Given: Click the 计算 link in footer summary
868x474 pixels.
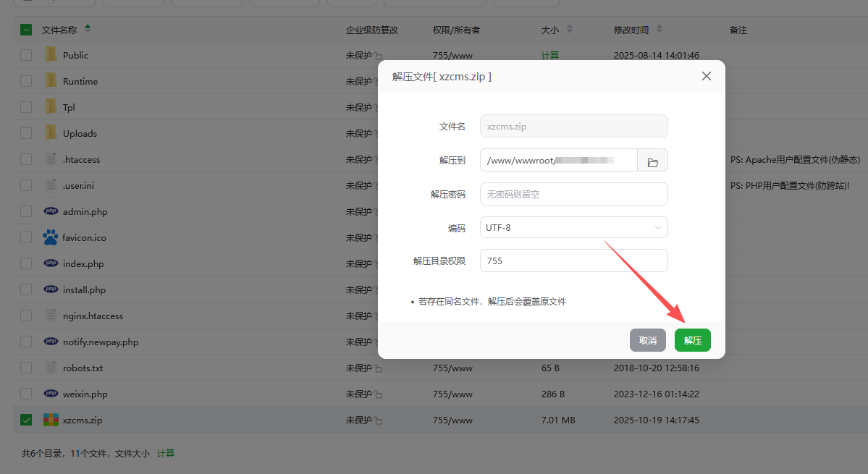Looking at the screenshot, I should [166, 454].
